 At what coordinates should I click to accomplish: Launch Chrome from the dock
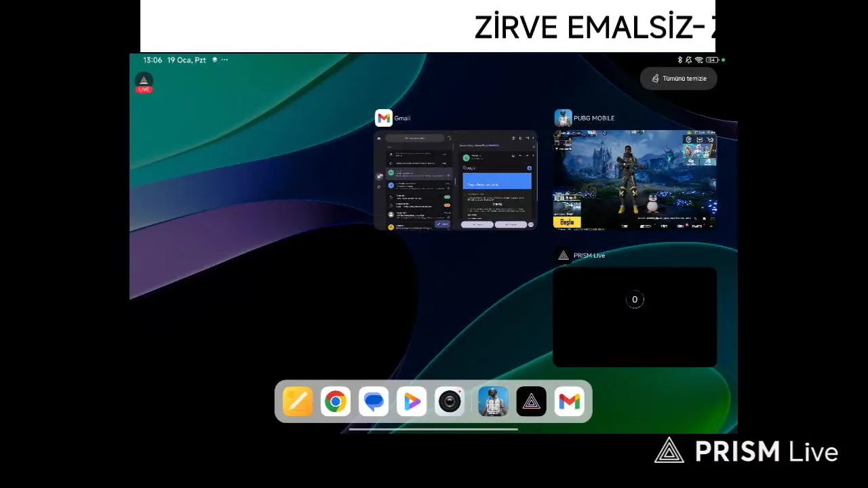point(336,402)
